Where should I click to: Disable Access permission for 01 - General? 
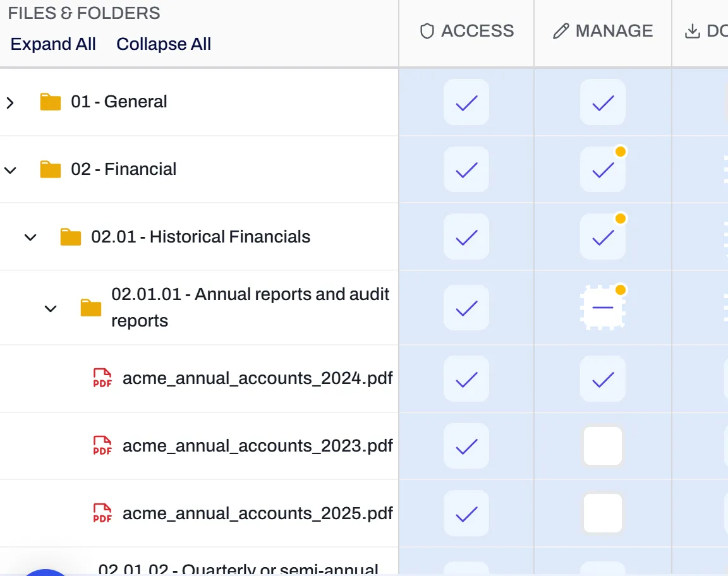(x=466, y=102)
